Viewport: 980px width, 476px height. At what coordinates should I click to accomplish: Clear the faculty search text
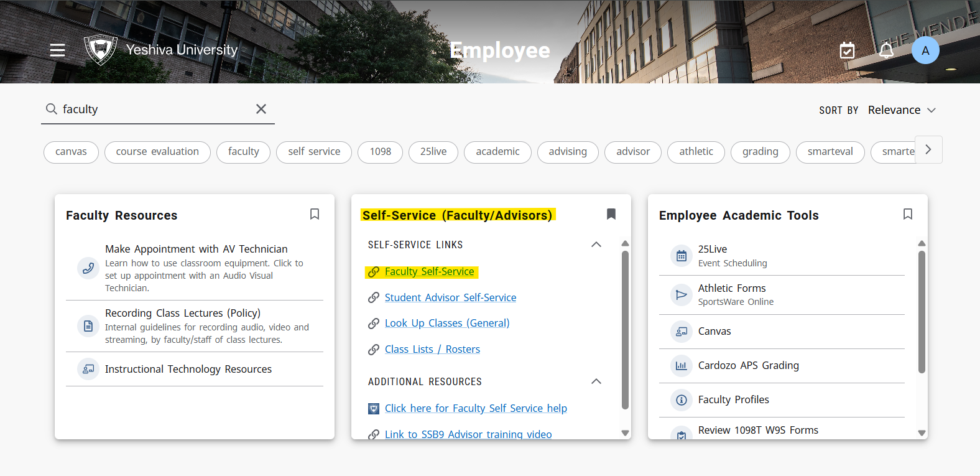[x=261, y=109]
